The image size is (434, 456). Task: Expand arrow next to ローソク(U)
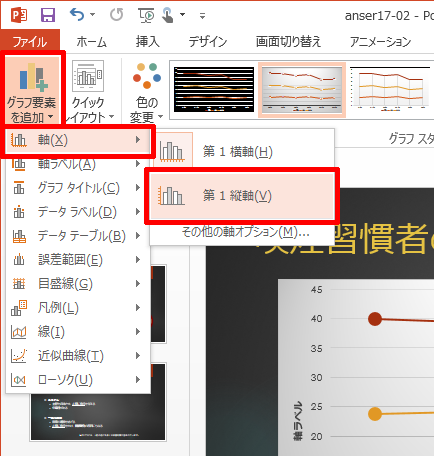tap(138, 380)
